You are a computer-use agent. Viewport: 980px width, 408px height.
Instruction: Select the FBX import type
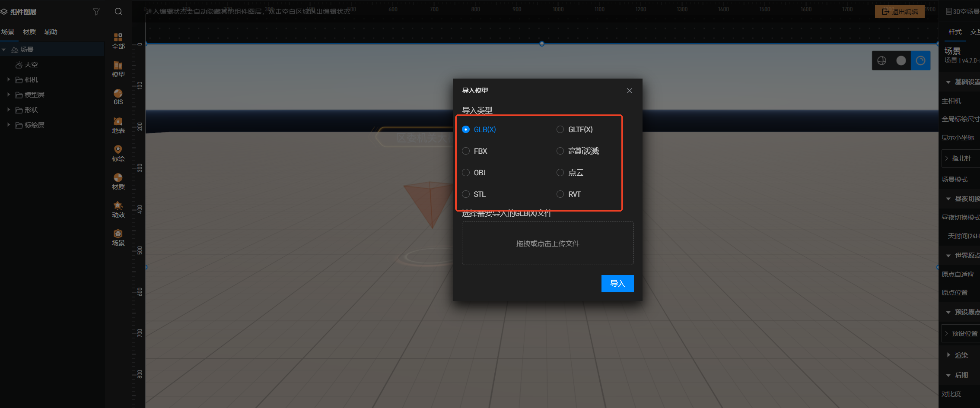[x=466, y=151]
